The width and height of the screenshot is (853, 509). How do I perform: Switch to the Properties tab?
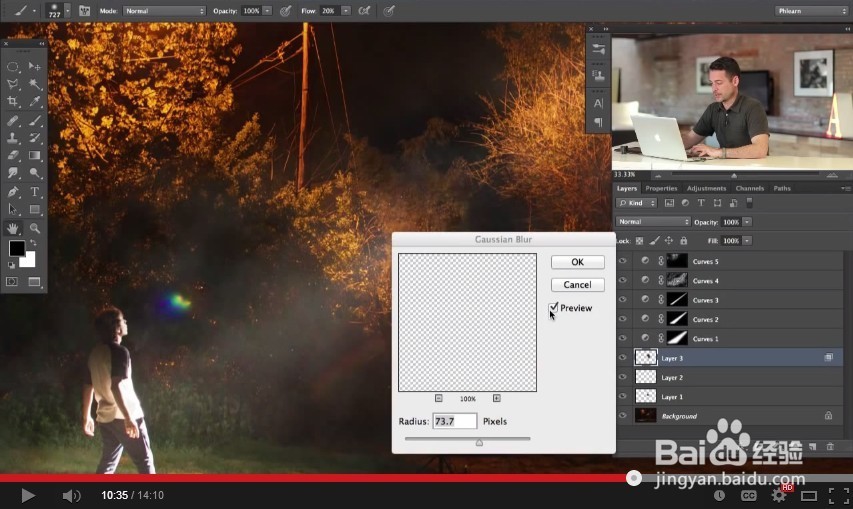[662, 188]
